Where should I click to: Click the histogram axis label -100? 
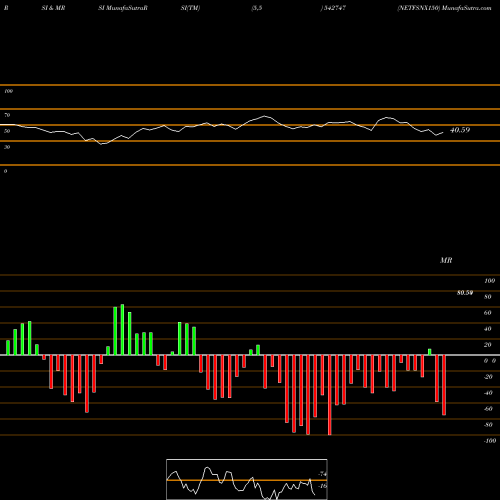(490, 441)
